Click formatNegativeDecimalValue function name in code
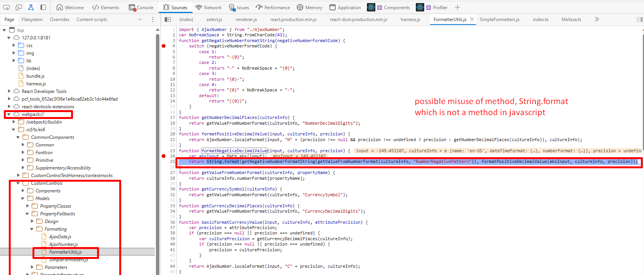 point(234,151)
